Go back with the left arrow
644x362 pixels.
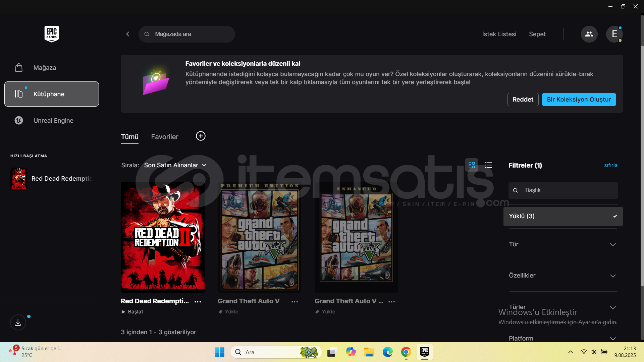click(128, 34)
